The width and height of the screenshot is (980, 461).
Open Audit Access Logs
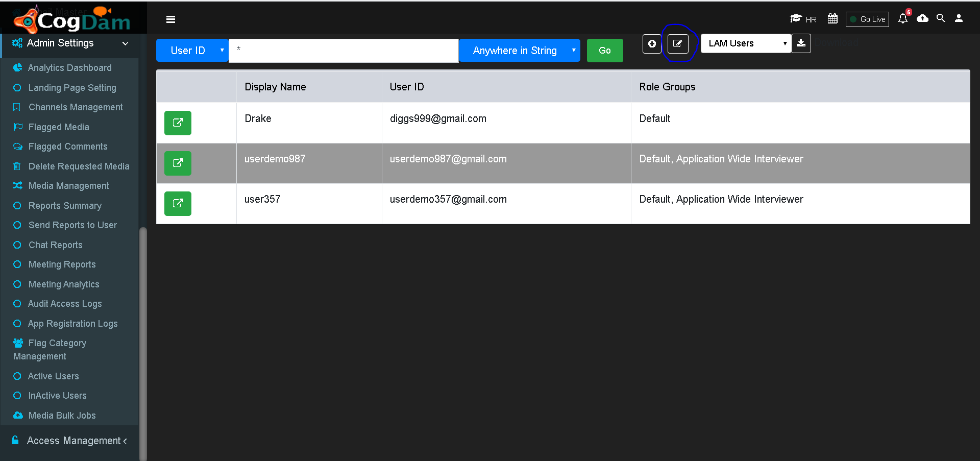(x=65, y=304)
